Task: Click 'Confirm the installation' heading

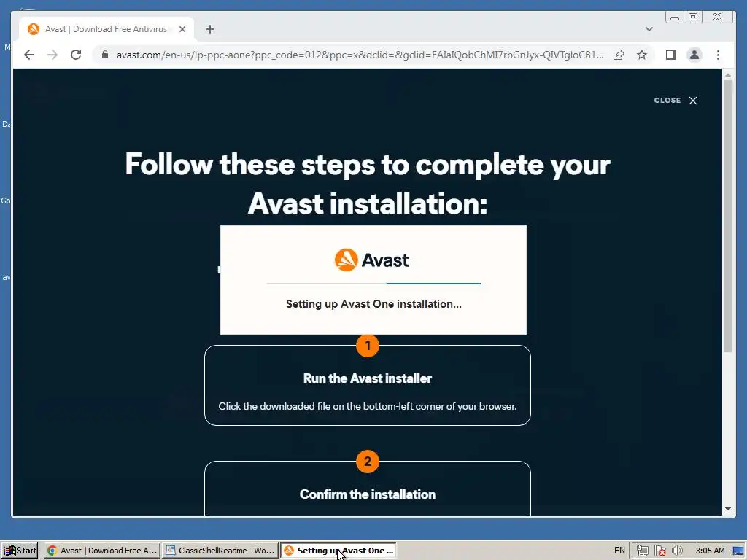Action: coord(368,494)
